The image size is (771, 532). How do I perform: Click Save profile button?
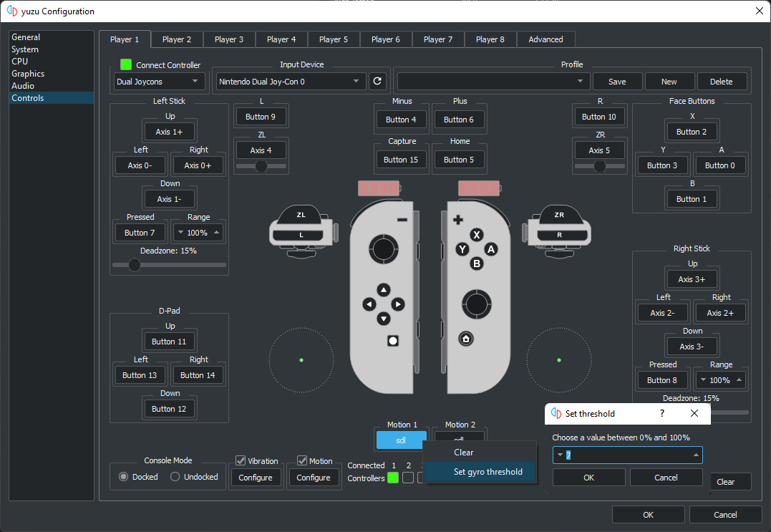point(617,82)
